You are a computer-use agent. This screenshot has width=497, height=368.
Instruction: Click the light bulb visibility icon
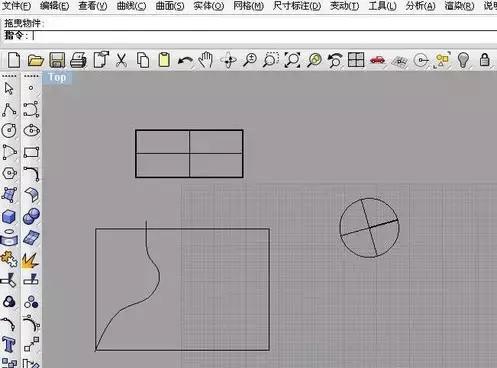[464, 60]
